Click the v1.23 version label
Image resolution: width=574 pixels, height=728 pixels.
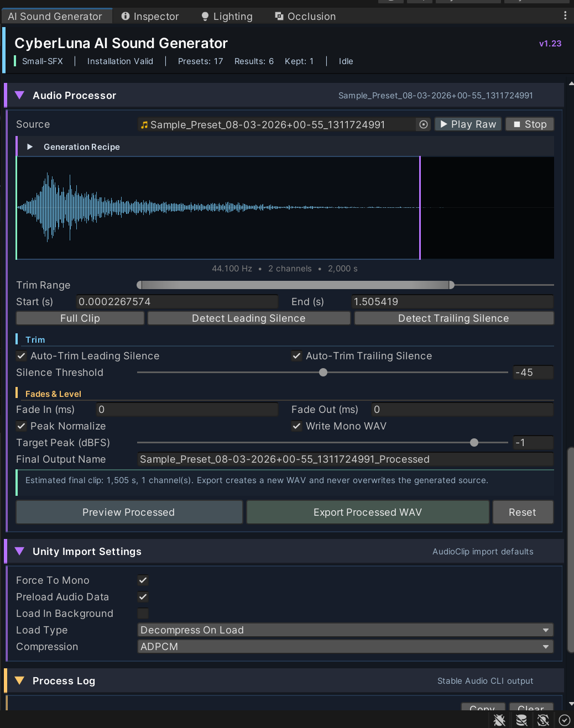pos(550,44)
